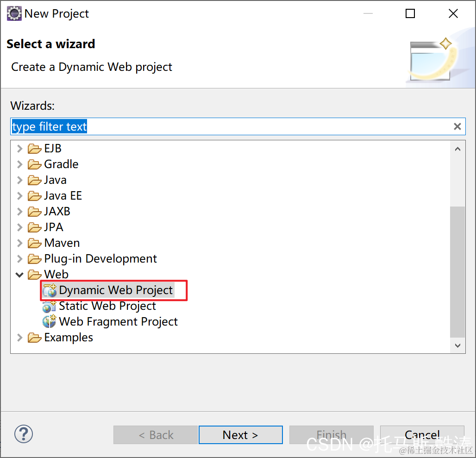
Task: Click into the type filter text field
Action: pyautogui.click(x=238, y=126)
